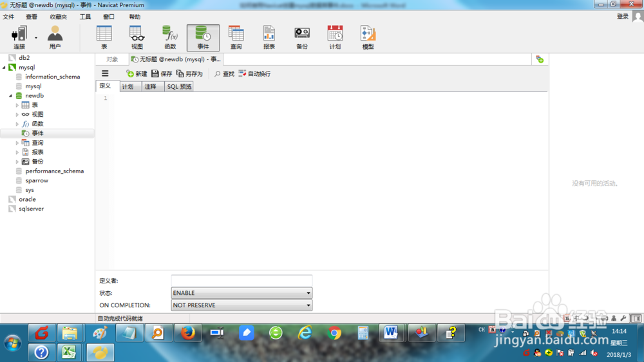Click the Find (查找) button

(224, 73)
